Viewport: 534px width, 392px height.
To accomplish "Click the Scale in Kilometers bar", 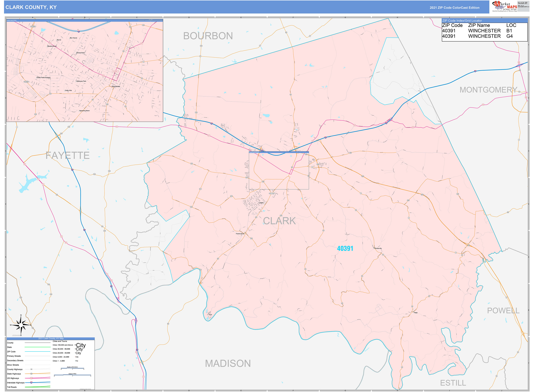I will (72, 368).
